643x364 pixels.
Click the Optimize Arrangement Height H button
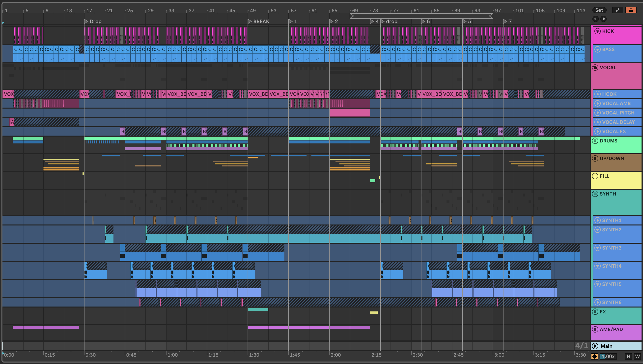(629, 356)
